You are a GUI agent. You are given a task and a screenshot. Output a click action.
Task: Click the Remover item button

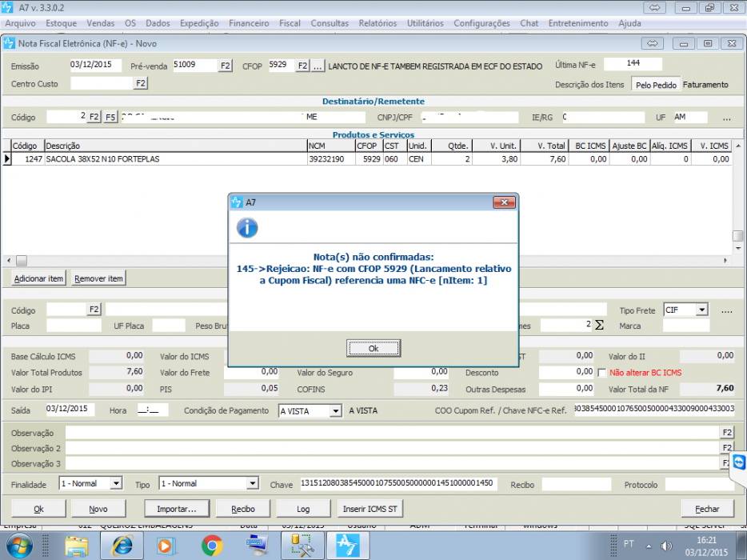98,278
